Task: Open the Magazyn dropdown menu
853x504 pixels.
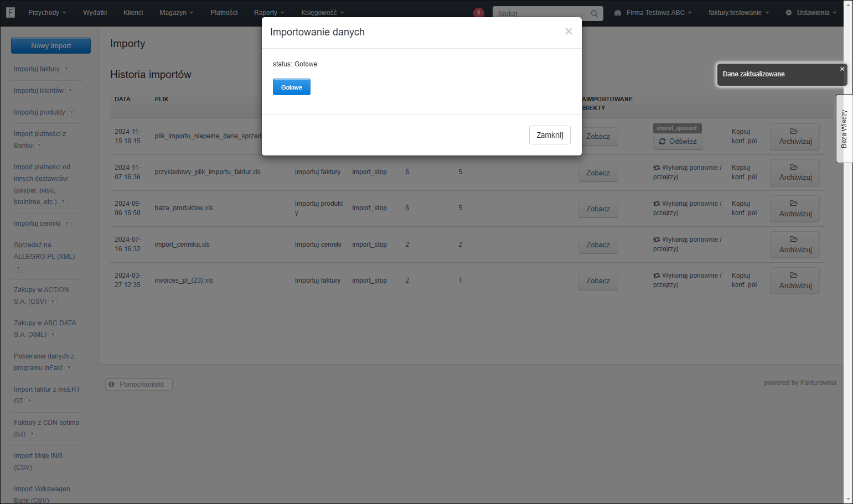Action: 177,13
